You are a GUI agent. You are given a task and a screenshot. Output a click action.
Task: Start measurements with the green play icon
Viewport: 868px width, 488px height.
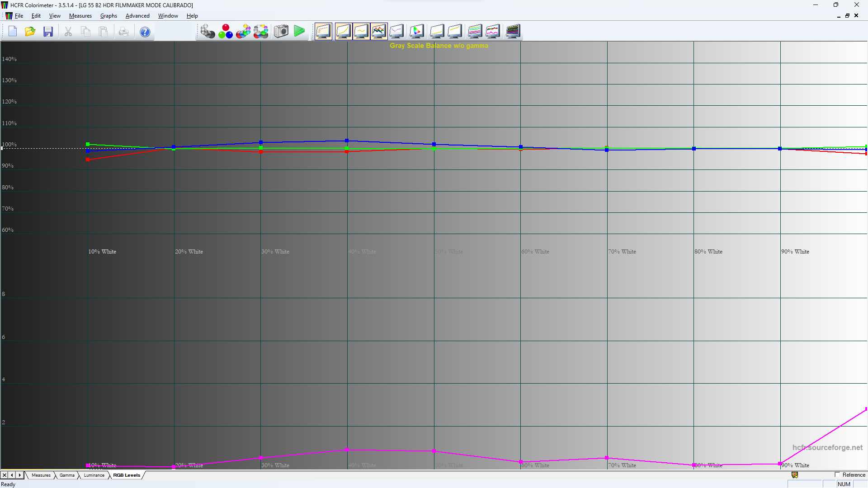[x=299, y=31]
